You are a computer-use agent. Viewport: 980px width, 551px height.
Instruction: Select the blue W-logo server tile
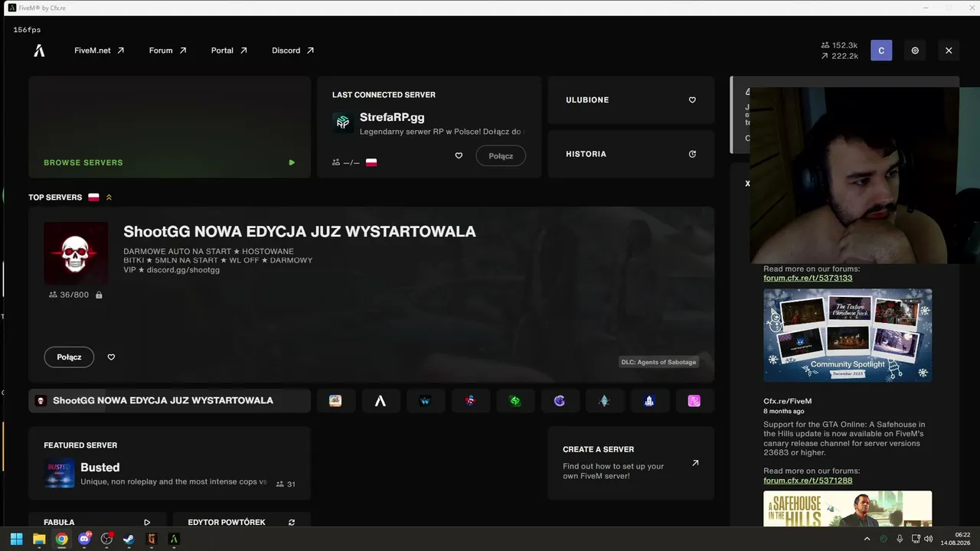pos(425,400)
